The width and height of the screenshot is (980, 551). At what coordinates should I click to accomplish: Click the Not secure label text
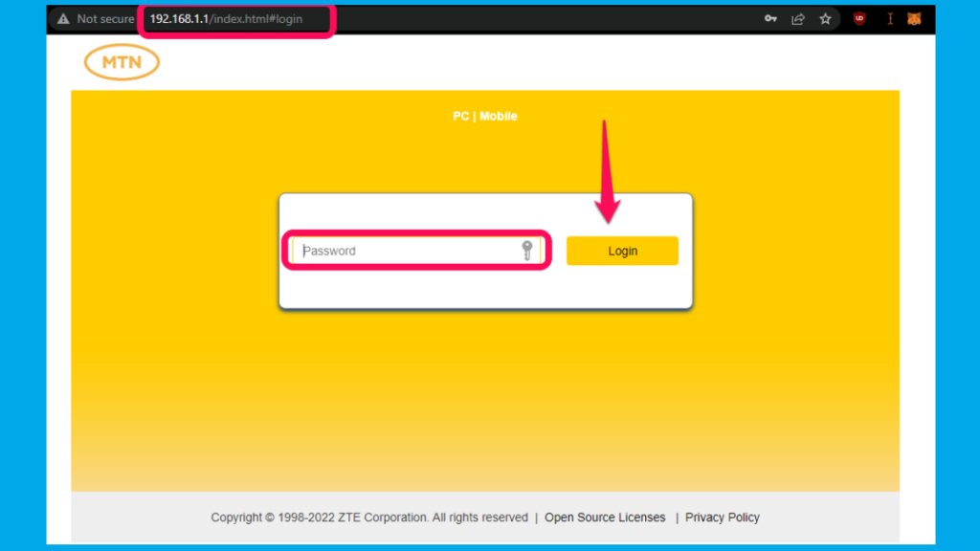coord(105,19)
